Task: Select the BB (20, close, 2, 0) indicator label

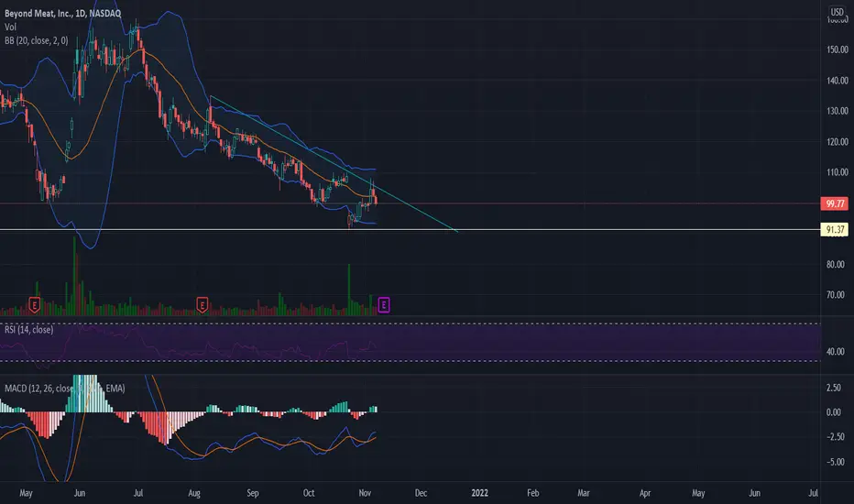Action: pos(37,40)
